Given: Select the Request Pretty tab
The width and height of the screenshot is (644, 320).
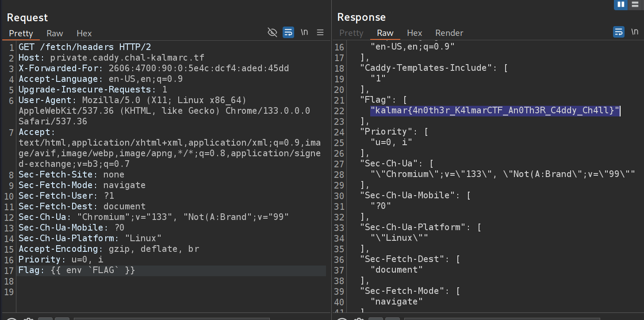Looking at the screenshot, I should pyautogui.click(x=21, y=33).
